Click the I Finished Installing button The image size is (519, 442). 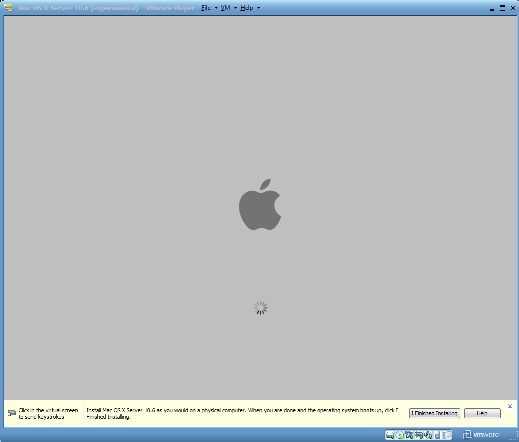pyautogui.click(x=434, y=413)
